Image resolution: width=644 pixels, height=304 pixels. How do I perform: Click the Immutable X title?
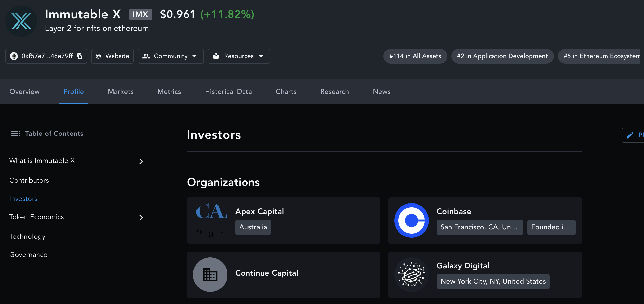(x=83, y=14)
